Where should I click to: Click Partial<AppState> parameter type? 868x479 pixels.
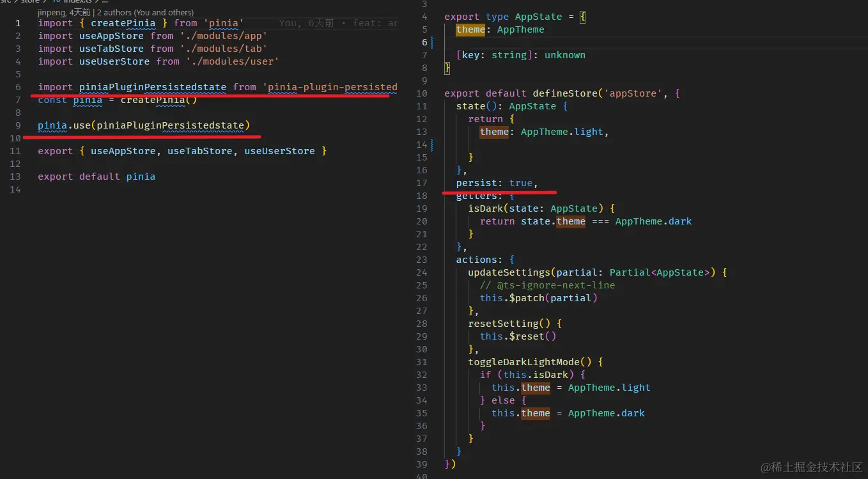[660, 272]
